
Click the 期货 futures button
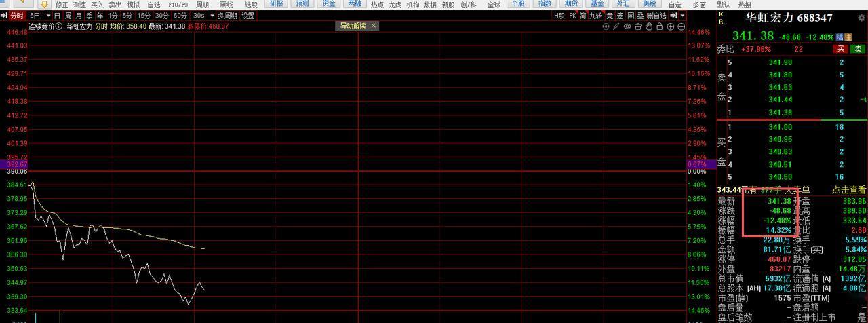pos(571,4)
